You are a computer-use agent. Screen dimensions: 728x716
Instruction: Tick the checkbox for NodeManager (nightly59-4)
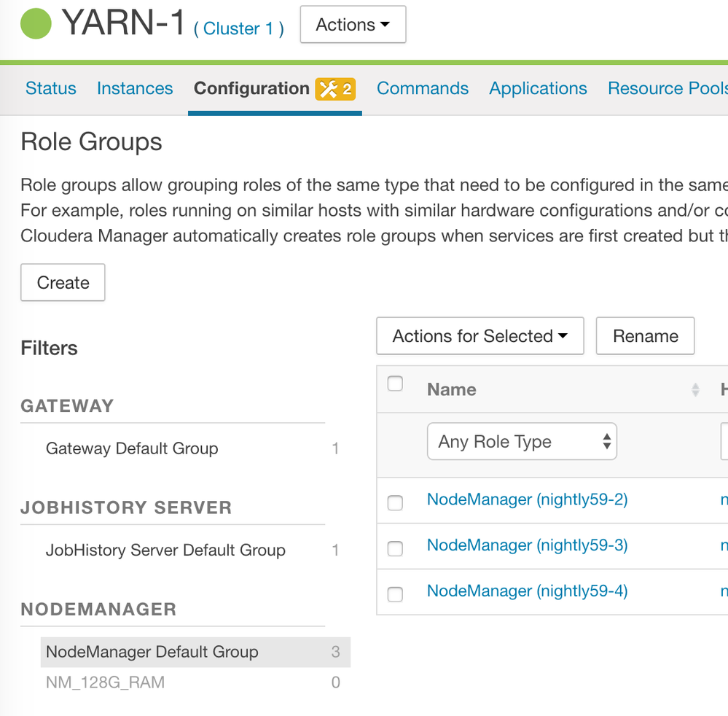pos(395,594)
